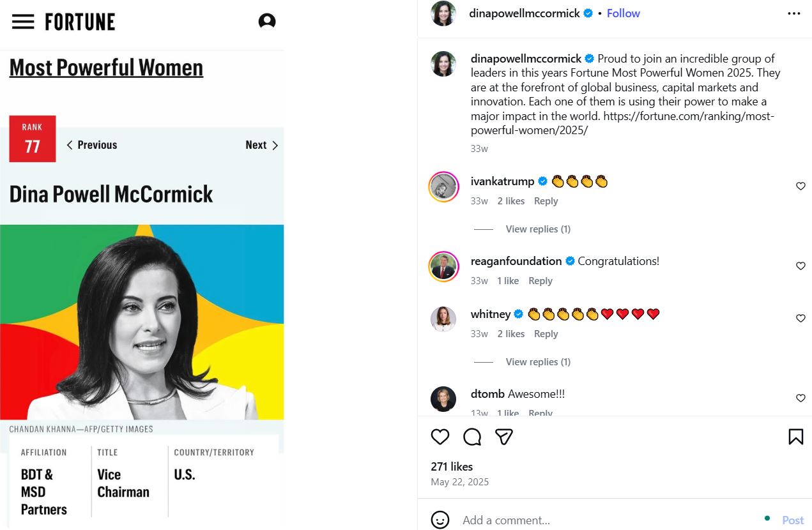Share the post via paper plane icon
This screenshot has width=812, height=530.
[x=505, y=437]
